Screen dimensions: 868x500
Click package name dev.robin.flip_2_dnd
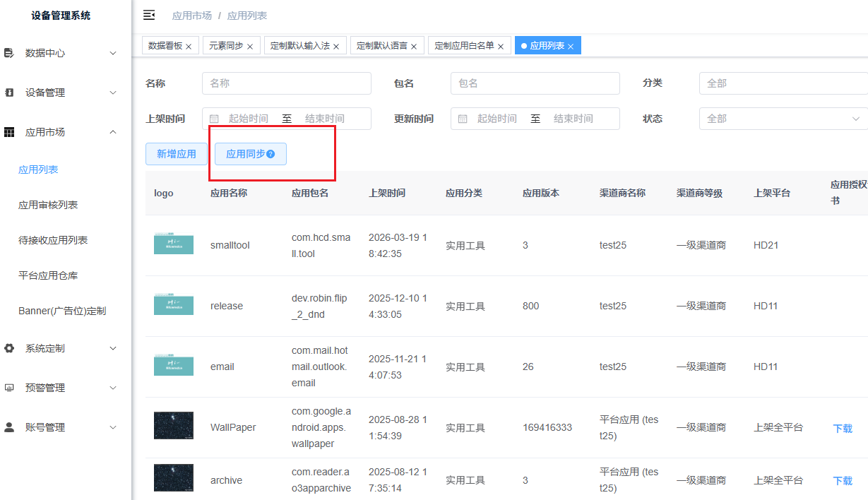[x=320, y=306]
